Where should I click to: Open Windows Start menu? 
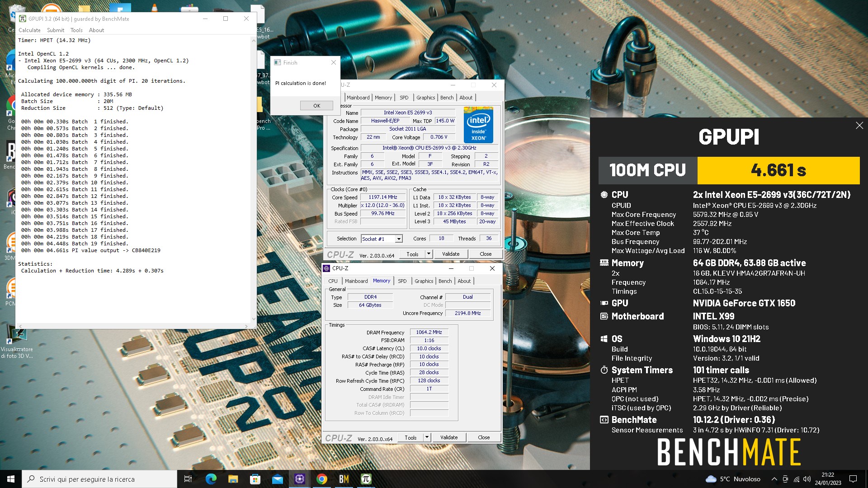tap(11, 479)
